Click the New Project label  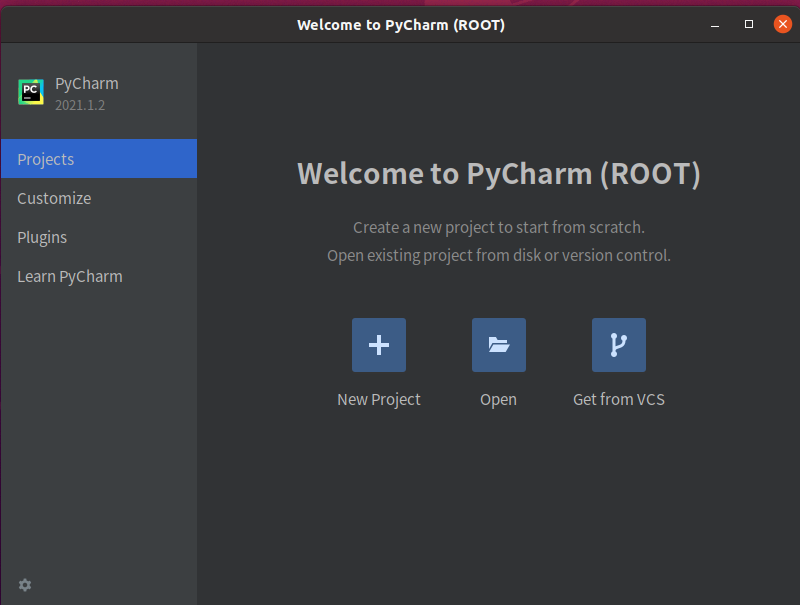click(379, 399)
